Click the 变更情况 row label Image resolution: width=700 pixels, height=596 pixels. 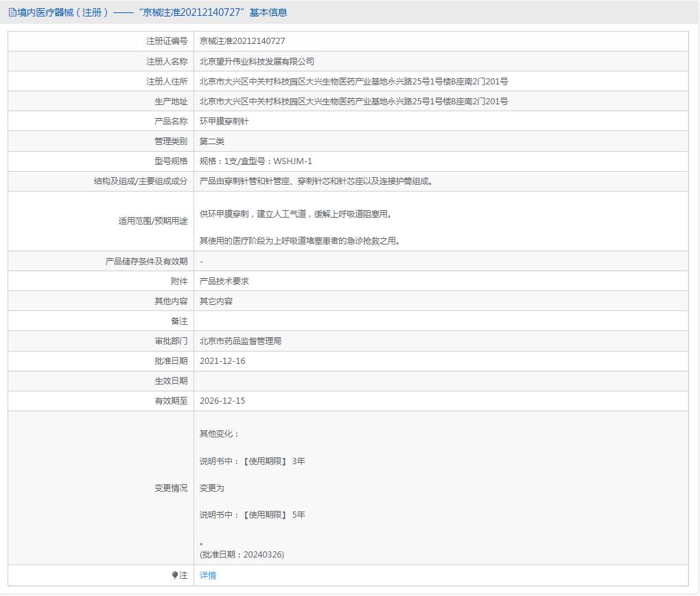pos(170,488)
